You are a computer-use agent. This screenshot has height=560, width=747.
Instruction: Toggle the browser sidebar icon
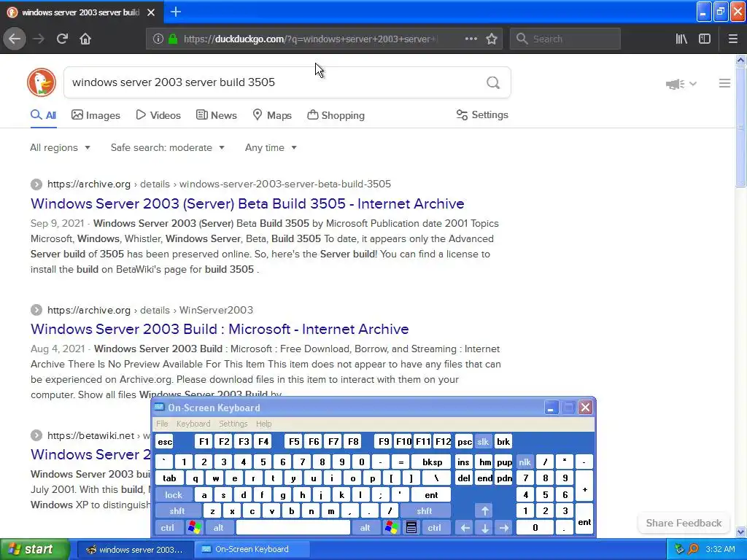tap(705, 39)
